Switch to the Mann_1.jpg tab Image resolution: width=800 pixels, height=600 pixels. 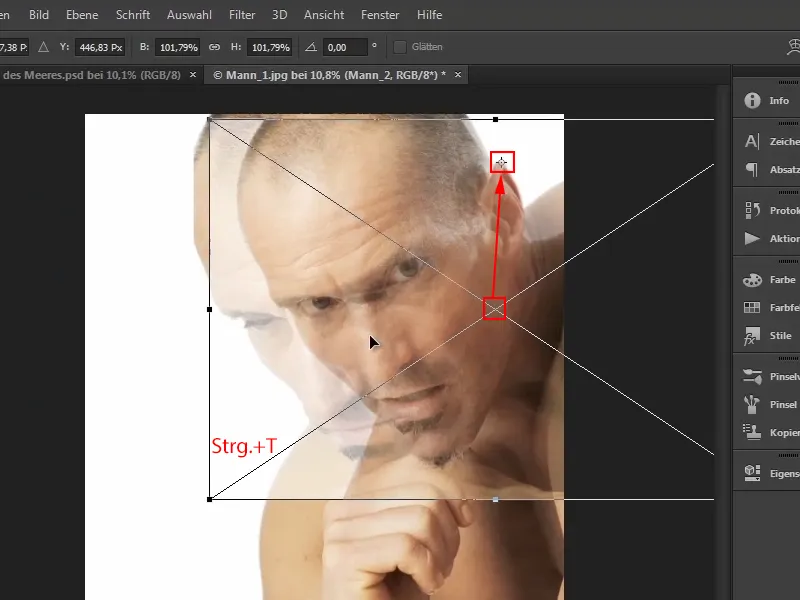point(329,75)
